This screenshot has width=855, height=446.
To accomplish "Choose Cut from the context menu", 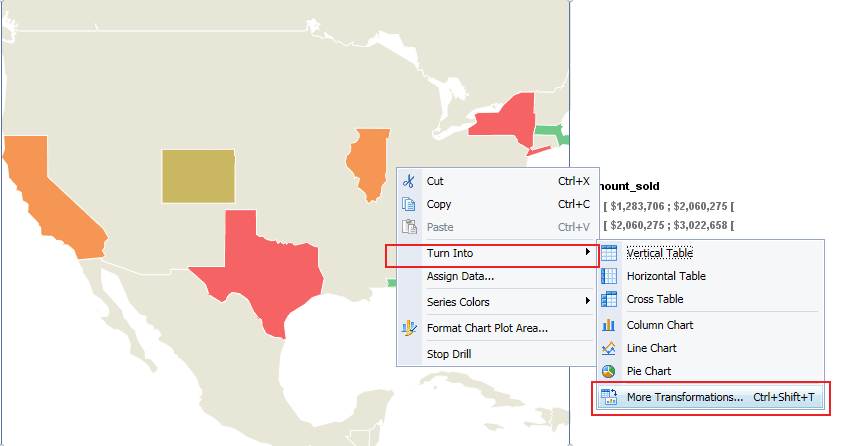I will [496, 181].
